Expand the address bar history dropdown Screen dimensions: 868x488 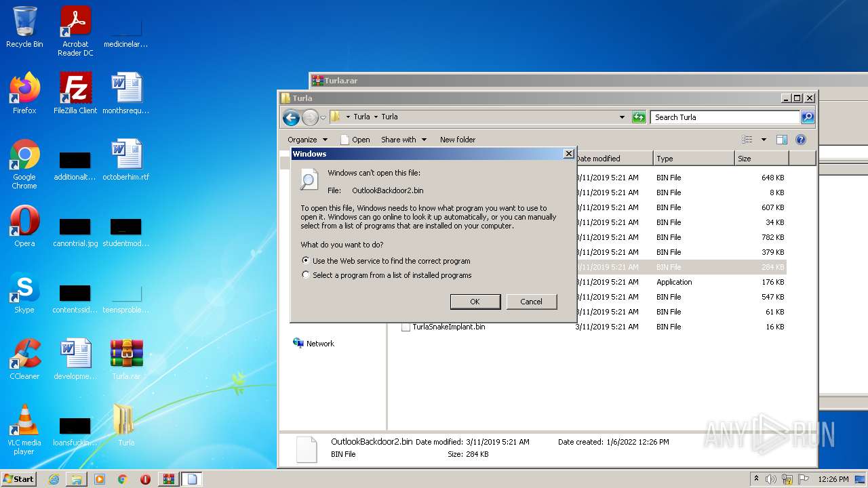click(622, 117)
